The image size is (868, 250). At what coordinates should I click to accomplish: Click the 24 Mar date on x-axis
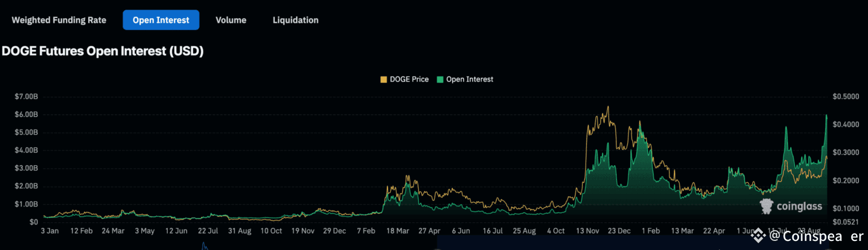(x=112, y=231)
